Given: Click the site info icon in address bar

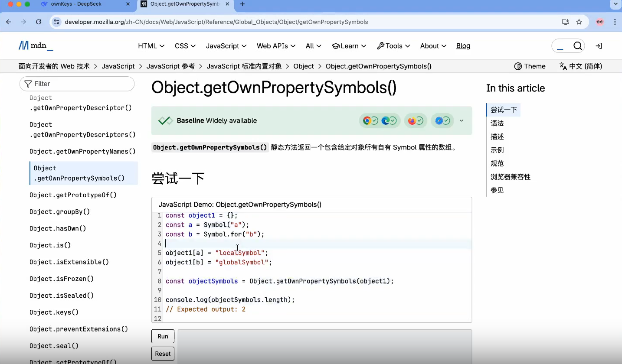Looking at the screenshot, I should click(56, 22).
